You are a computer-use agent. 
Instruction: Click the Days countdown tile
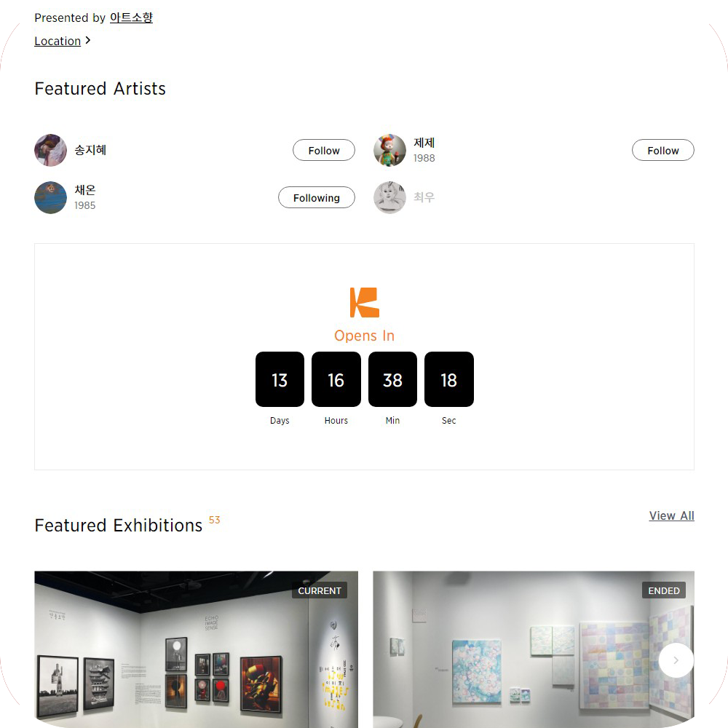(x=280, y=379)
